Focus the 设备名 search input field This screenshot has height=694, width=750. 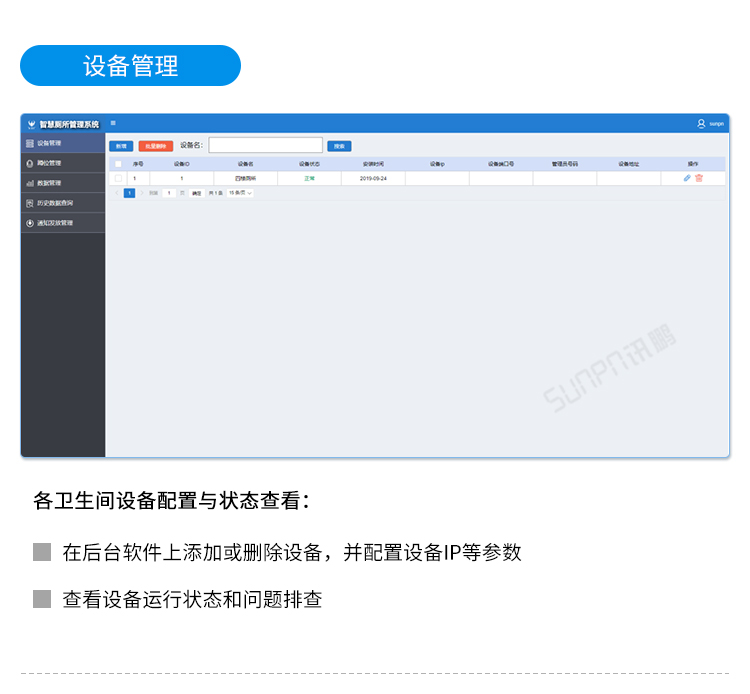tap(265, 145)
